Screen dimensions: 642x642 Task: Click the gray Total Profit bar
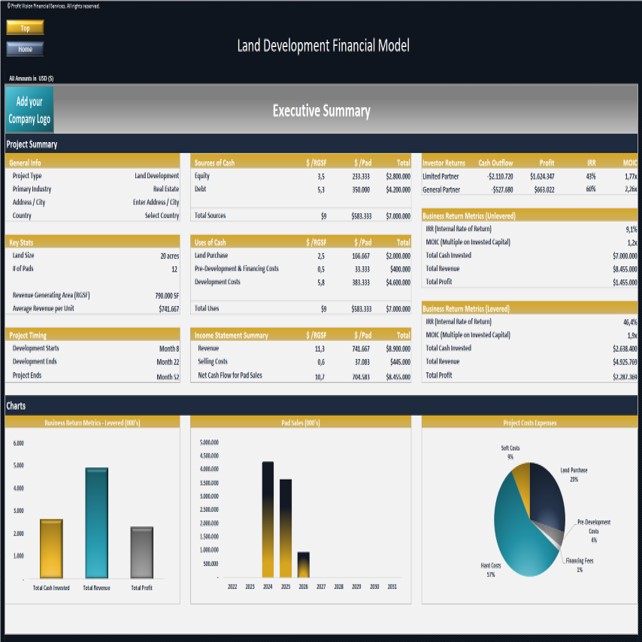142,553
